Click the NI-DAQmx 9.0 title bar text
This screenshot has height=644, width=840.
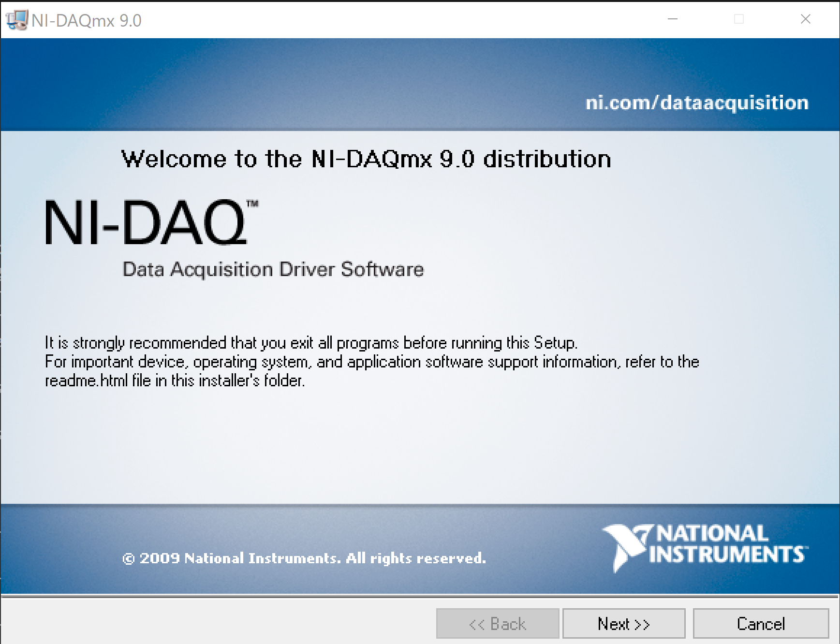pyautogui.click(x=87, y=20)
